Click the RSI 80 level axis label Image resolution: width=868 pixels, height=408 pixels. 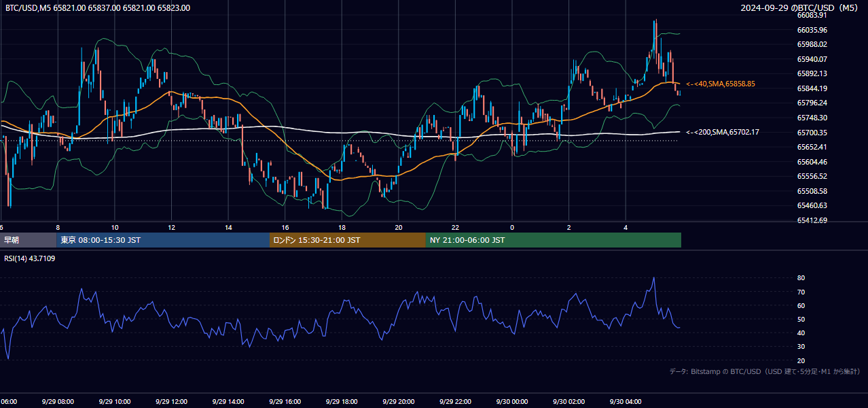(801, 278)
